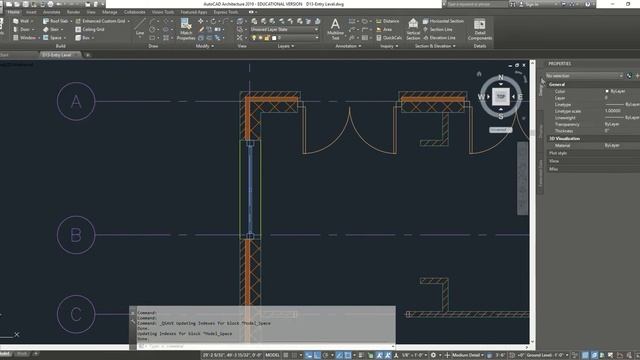Select the Stair tool

(x=51, y=29)
